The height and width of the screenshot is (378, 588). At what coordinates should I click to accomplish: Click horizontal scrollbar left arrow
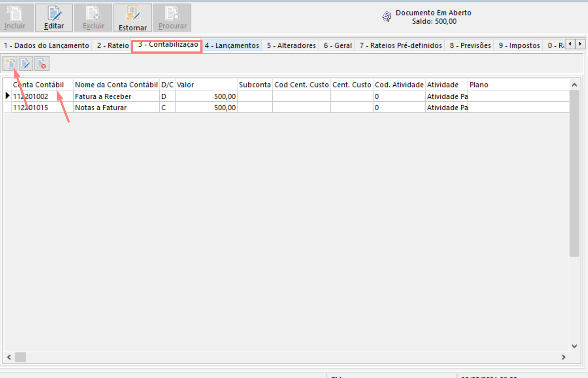point(8,357)
